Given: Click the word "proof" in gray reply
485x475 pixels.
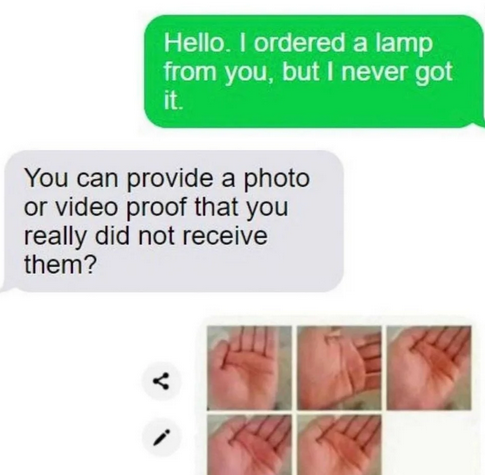Looking at the screenshot, I should (157, 209).
